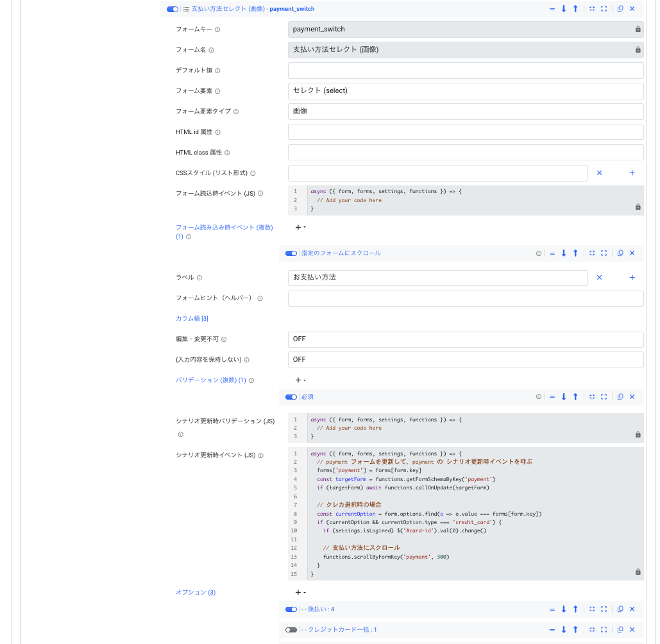660x644 pixels.
Task: Click the HTML id 属性 text field
Action: (x=466, y=131)
